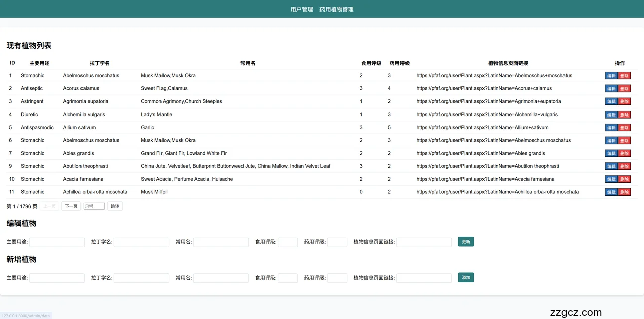The image size is (644, 319).
Task: Click 删除 for Acorus calamus row
Action: (x=624, y=89)
